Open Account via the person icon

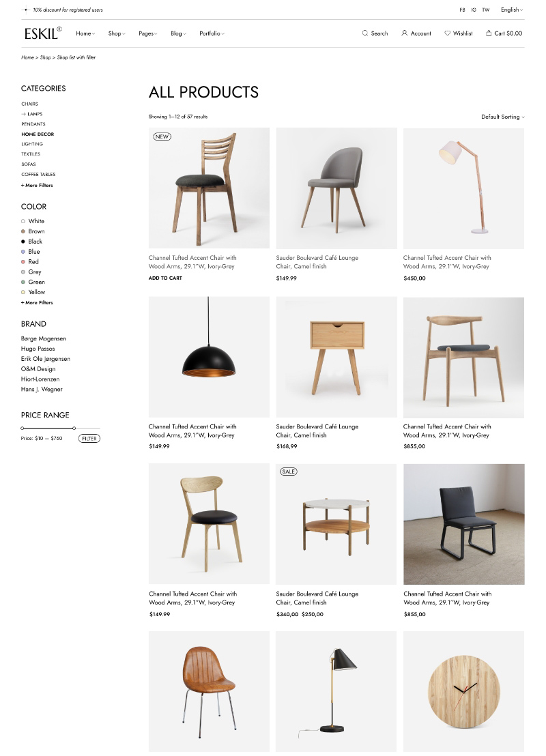[404, 33]
